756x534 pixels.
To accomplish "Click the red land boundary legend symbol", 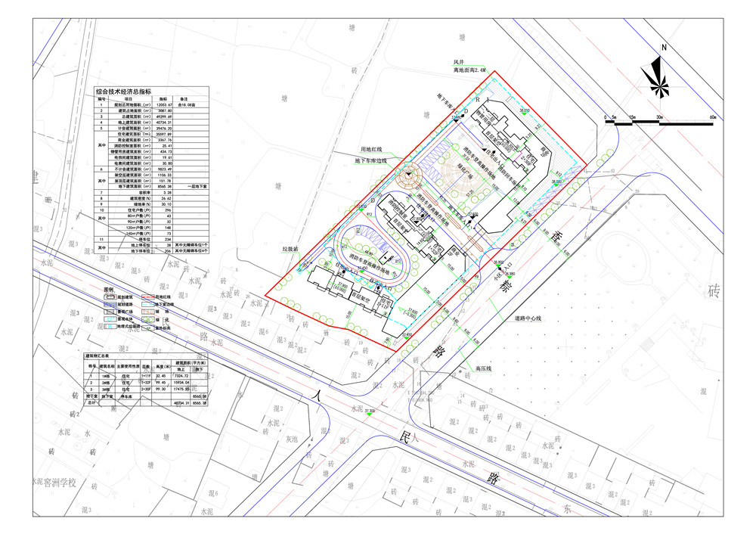I will tap(150, 296).
